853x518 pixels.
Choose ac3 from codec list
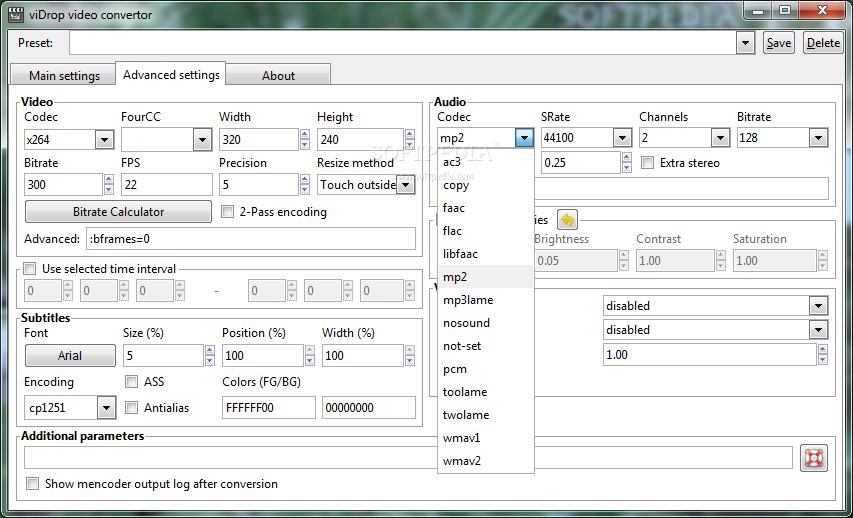pyautogui.click(x=485, y=162)
